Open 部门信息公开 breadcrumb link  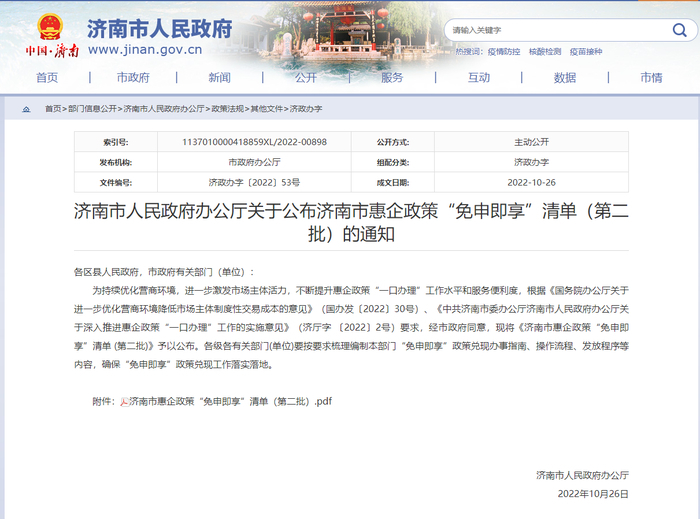pos(93,108)
